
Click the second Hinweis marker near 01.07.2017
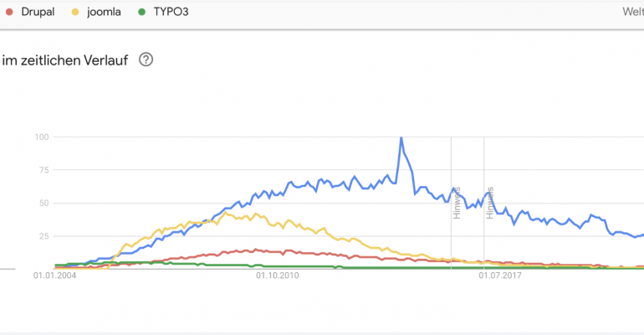489,203
